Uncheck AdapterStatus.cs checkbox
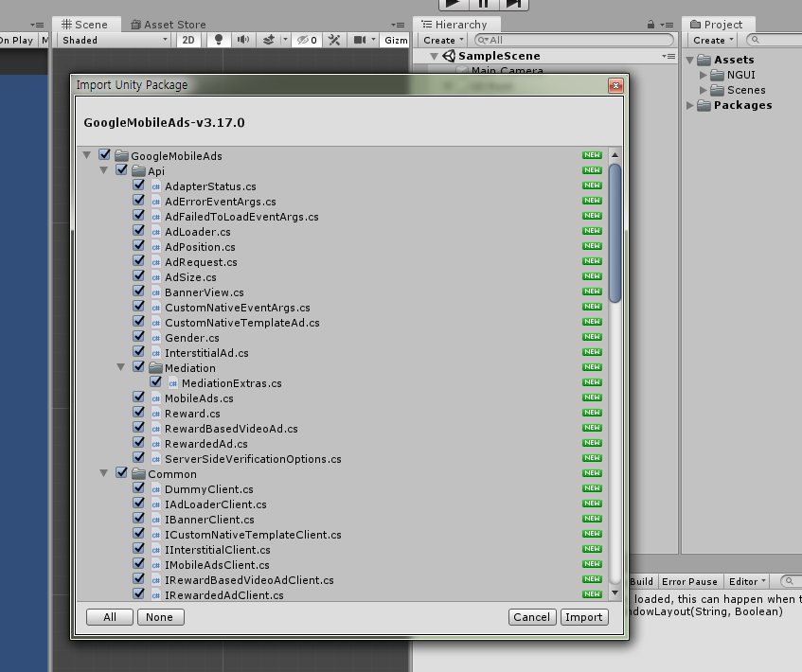This screenshot has width=802, height=672. (138, 186)
